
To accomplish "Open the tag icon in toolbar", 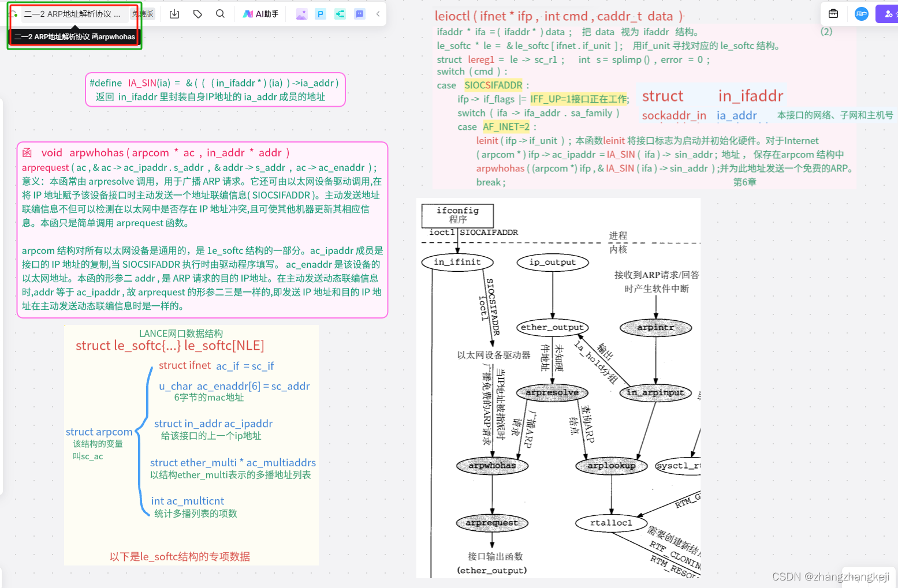I will (198, 14).
